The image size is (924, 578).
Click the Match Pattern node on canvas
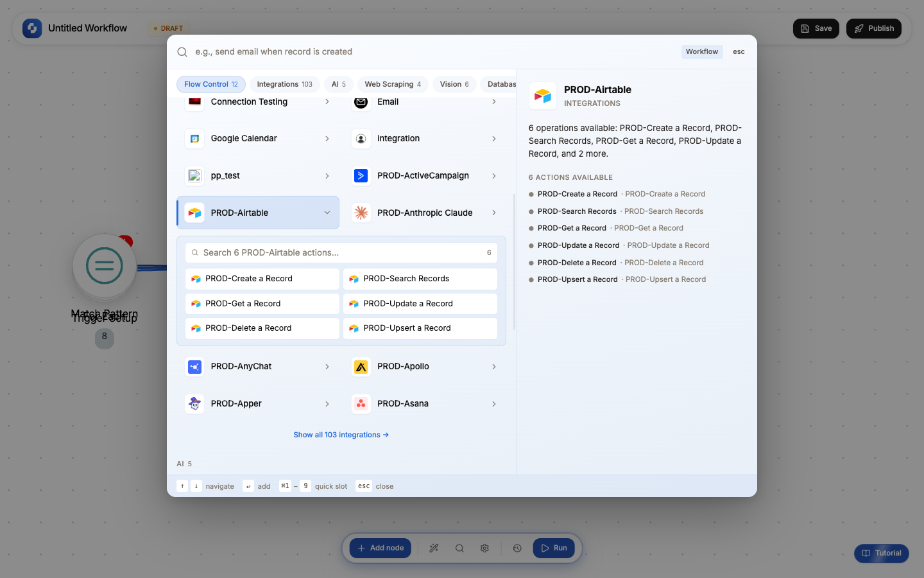(x=105, y=265)
